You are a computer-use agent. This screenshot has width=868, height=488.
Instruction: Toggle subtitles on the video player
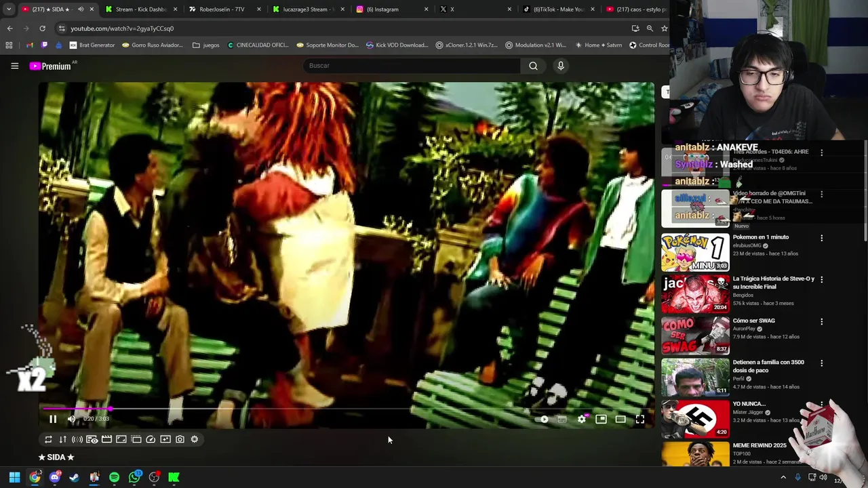pyautogui.click(x=562, y=420)
